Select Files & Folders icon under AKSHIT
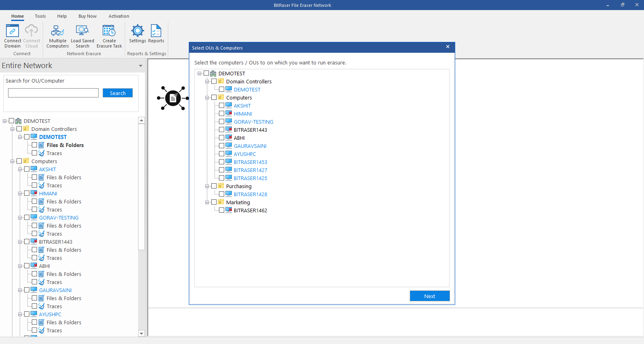 [41, 177]
